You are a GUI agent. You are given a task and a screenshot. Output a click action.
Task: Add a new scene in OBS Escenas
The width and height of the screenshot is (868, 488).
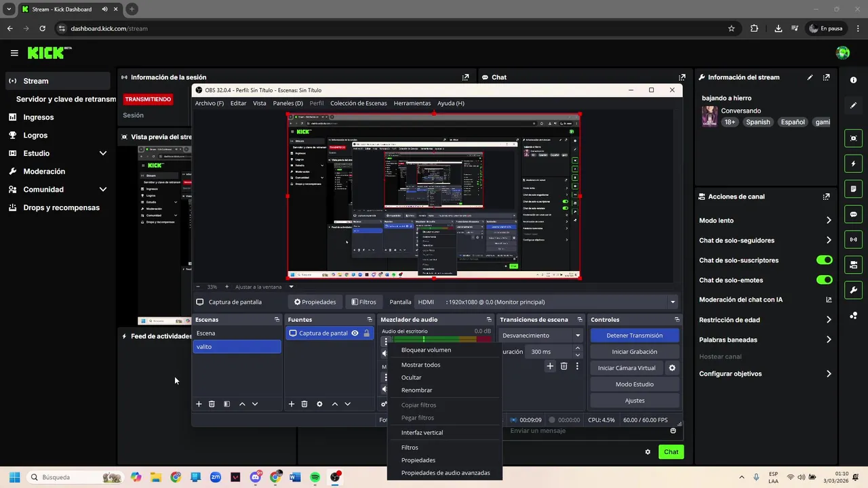point(199,404)
